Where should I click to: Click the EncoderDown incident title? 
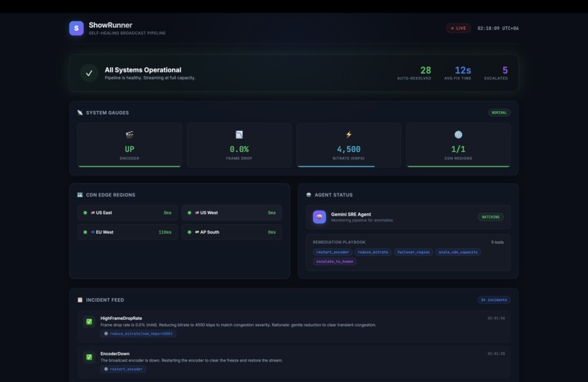[115, 354]
